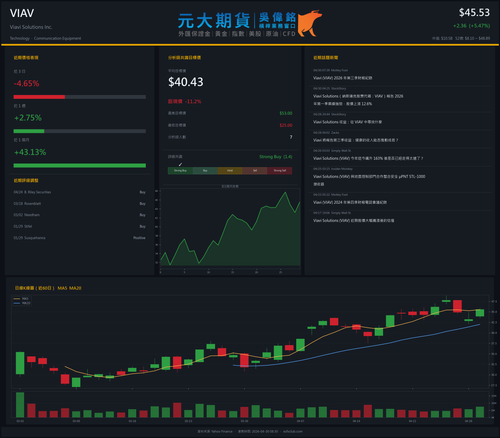Click the MA5 legend entry in candlestick chart

(21, 299)
